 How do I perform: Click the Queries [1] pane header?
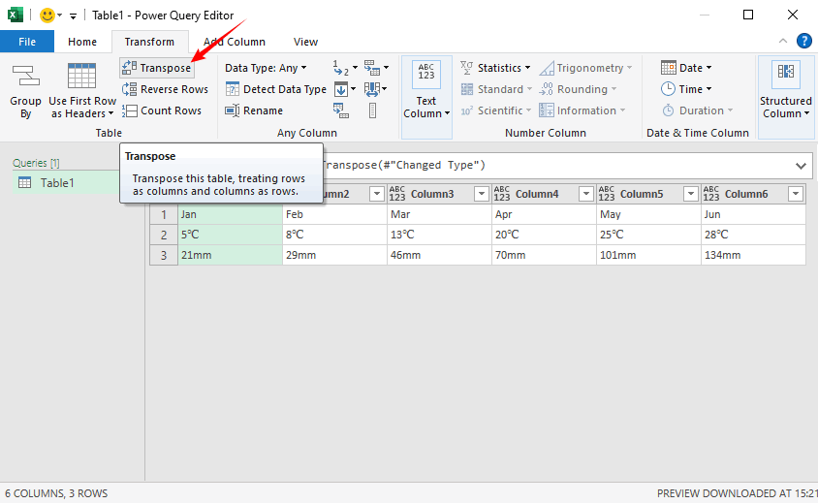point(36,163)
